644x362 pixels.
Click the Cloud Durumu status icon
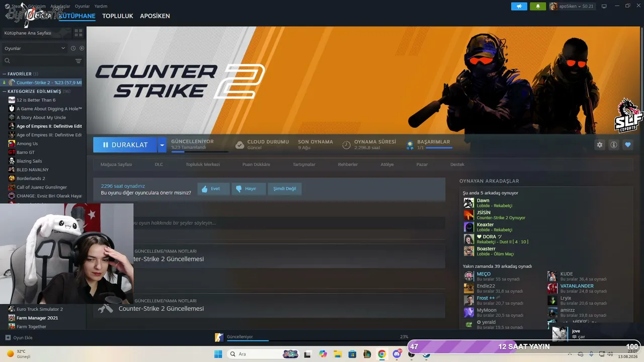[240, 145]
